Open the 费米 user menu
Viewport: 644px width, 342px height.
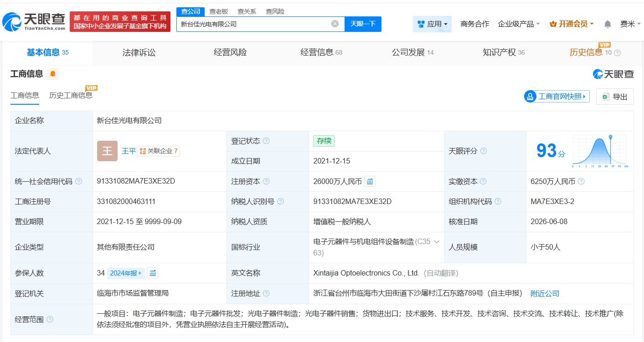tap(630, 24)
